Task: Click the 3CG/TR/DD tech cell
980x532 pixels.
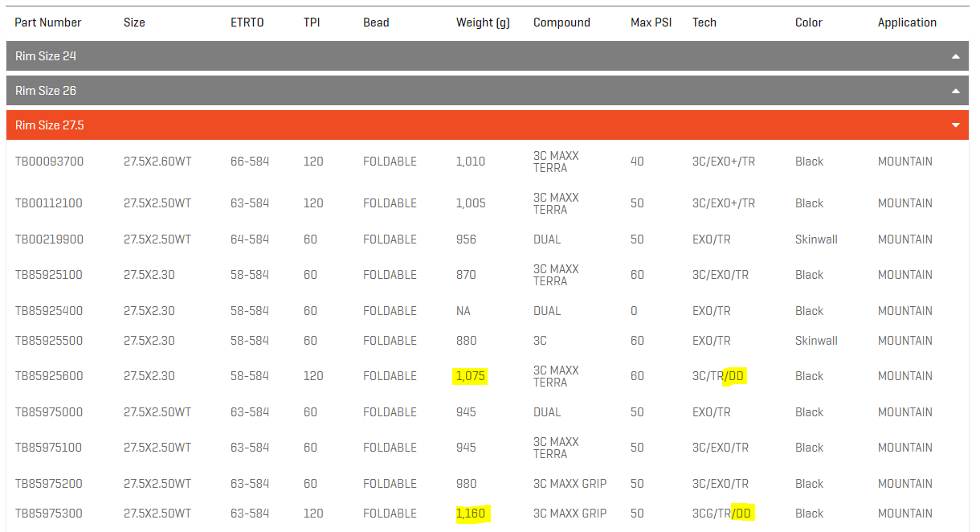Action: [721, 514]
